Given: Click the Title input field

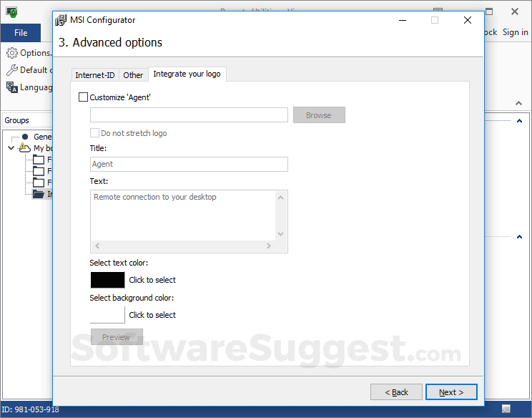Looking at the screenshot, I should (189, 165).
